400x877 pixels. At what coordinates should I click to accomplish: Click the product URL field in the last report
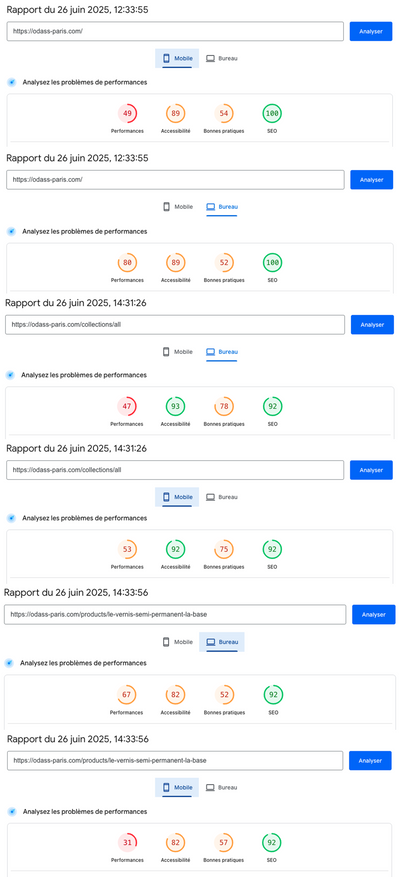[175, 761]
